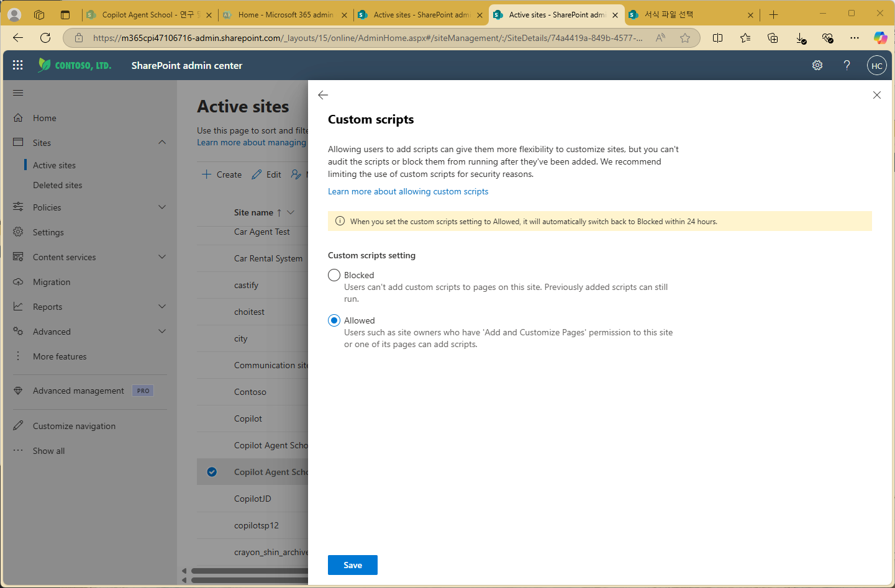The height and width of the screenshot is (588, 895).
Task: Select the Blocked radio option
Action: tap(334, 275)
